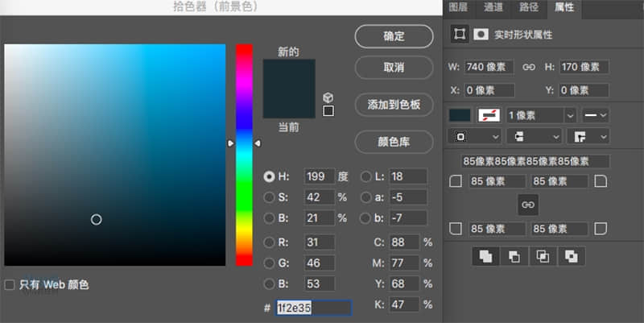Screen dimensions: 644x323
Task: Select the Intersect Shape Areas icon
Action: 543,256
